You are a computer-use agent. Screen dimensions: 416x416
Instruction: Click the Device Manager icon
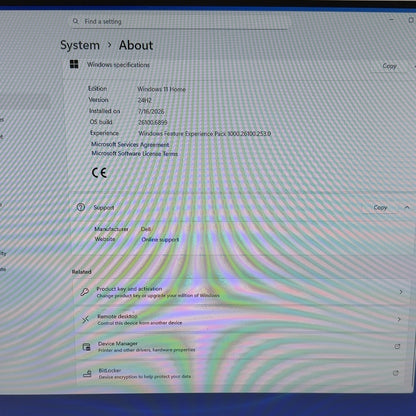[86, 347]
